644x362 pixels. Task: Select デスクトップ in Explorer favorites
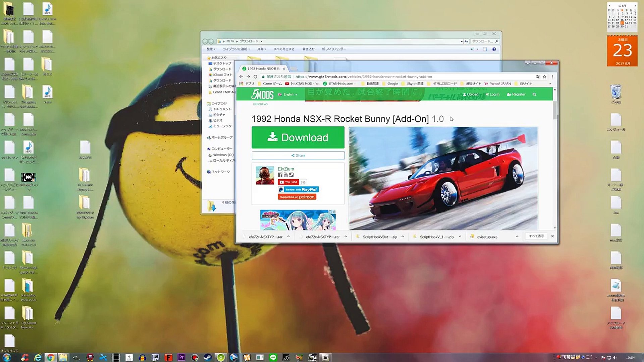click(x=220, y=63)
